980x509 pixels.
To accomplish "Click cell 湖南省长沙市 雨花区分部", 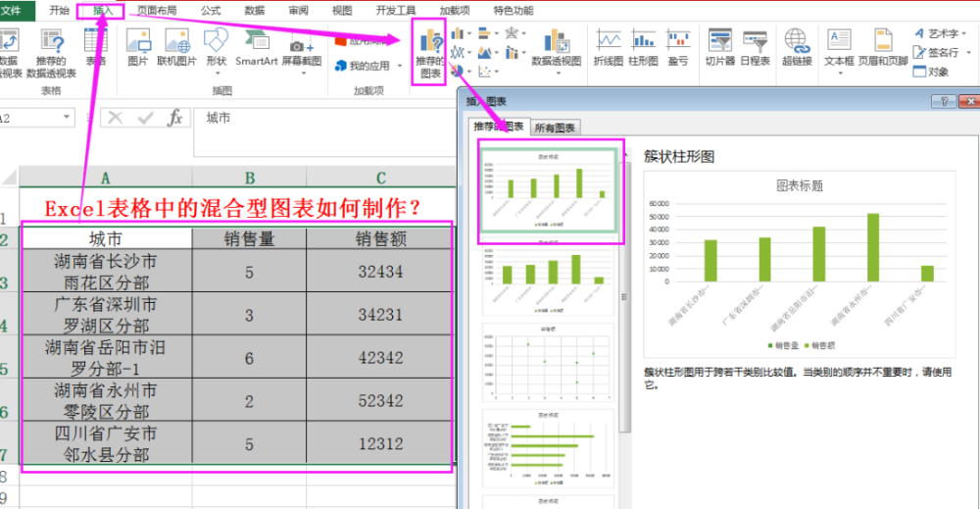I will (x=106, y=272).
